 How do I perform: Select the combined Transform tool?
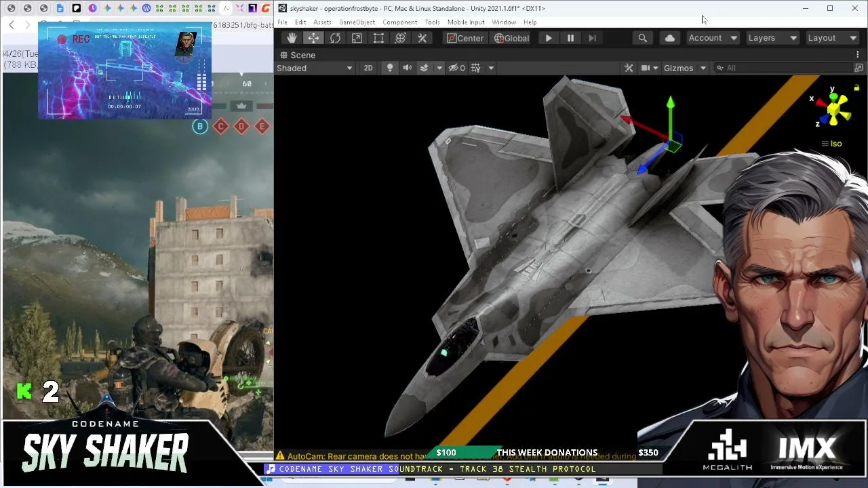pos(400,38)
